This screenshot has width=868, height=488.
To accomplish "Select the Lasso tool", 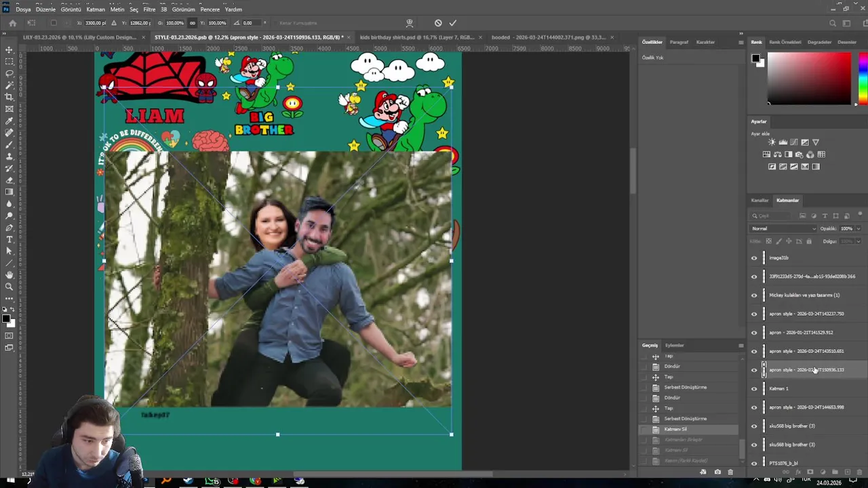I will click(x=9, y=73).
